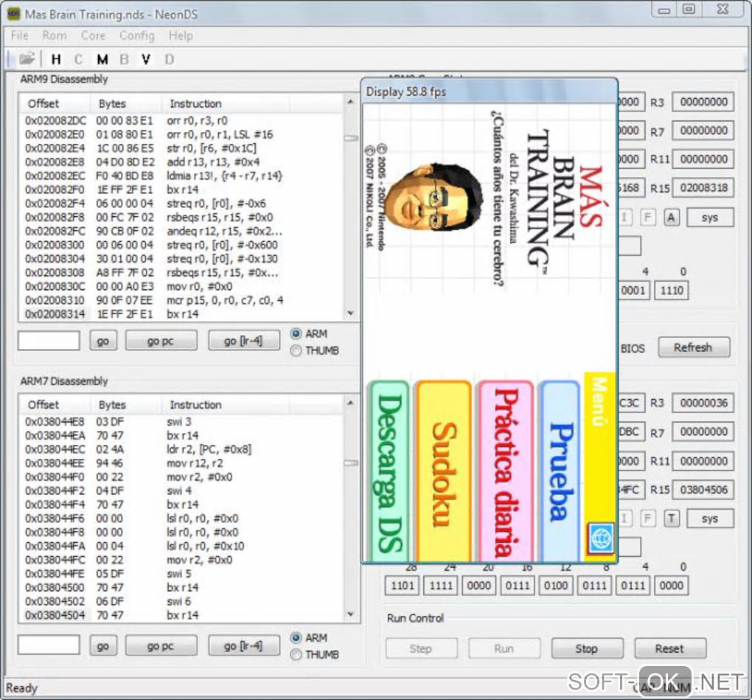This screenshot has height=700, width=752.
Task: Open Config menu
Action: (136, 35)
